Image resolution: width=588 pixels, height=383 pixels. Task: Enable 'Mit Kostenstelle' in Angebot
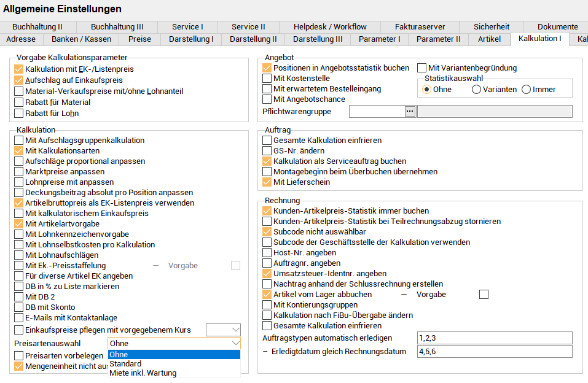click(267, 79)
